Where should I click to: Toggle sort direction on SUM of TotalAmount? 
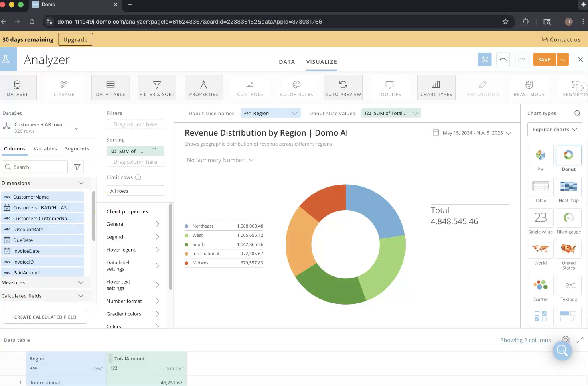pyautogui.click(x=152, y=150)
